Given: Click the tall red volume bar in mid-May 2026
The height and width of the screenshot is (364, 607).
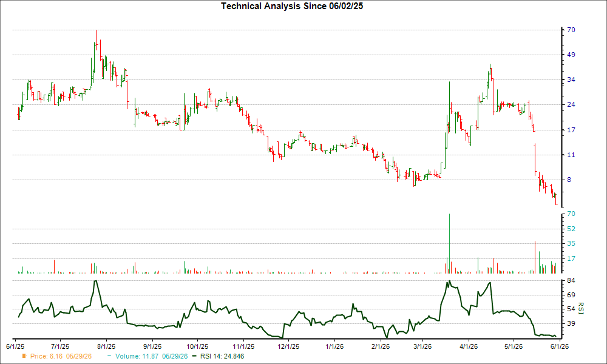Looking at the screenshot, I should click(x=535, y=257).
